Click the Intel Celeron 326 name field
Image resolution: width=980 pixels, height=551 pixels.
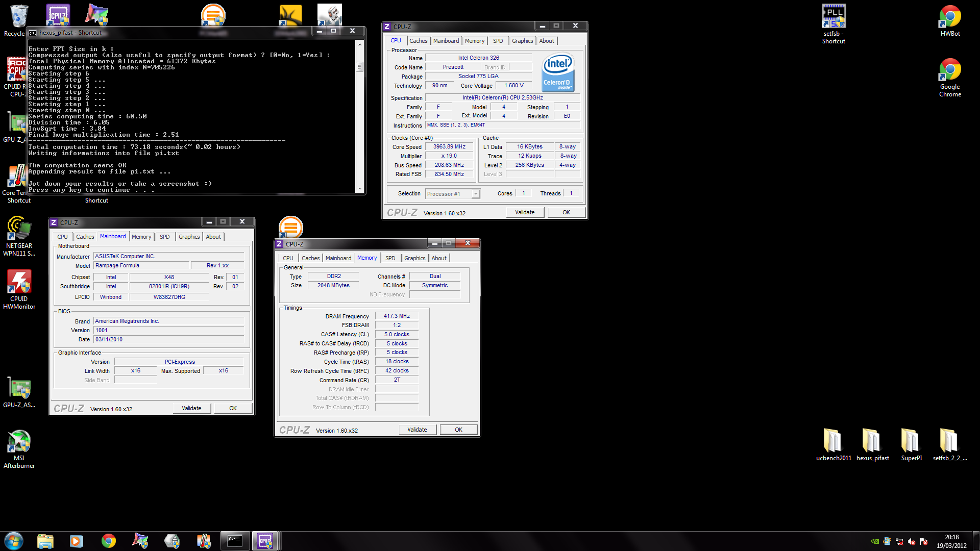click(x=478, y=58)
